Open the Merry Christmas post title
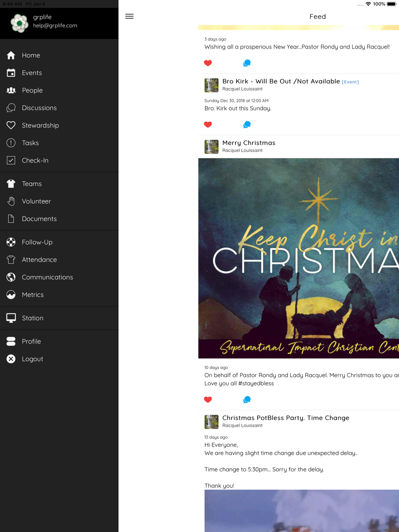The height and width of the screenshot is (532, 399). pyautogui.click(x=249, y=143)
